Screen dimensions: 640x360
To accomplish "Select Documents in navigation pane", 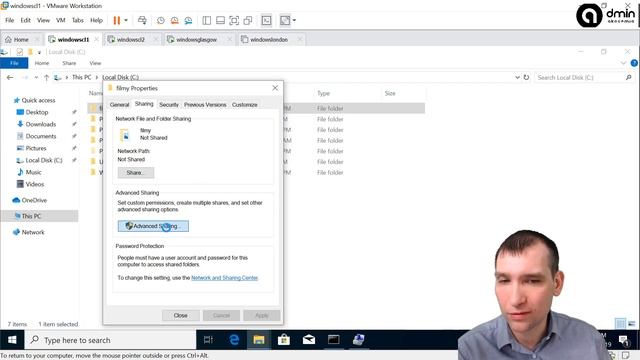I will (x=40, y=136).
